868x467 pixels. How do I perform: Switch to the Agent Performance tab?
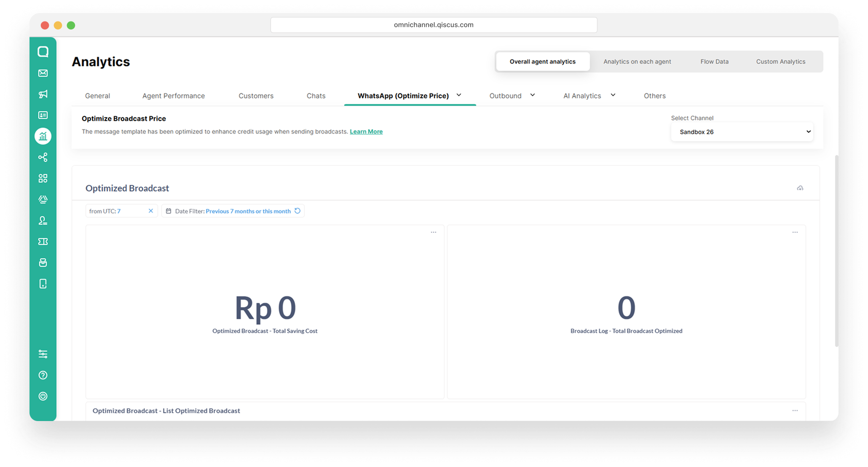174,96
